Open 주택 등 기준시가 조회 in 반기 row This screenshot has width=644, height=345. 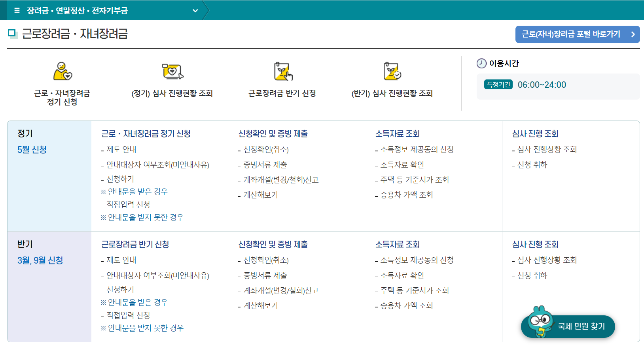[x=415, y=290]
